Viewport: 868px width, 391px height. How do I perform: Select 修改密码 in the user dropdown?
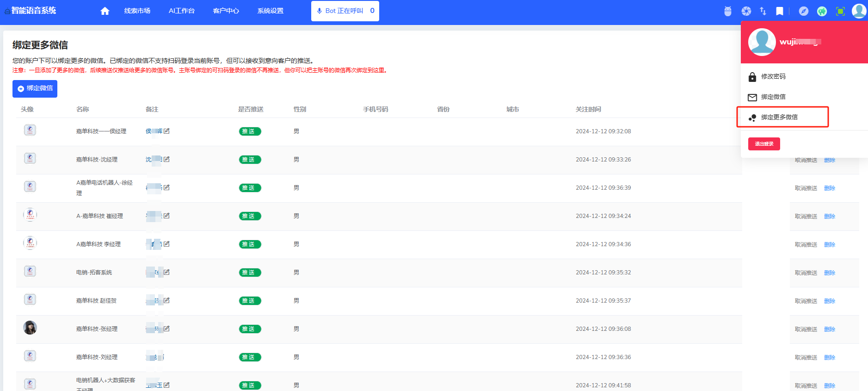[x=773, y=77]
